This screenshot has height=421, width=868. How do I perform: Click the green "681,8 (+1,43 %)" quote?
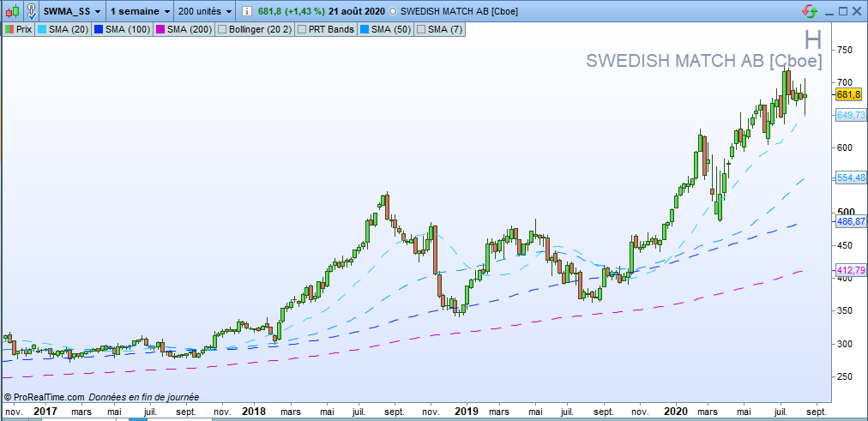(x=291, y=12)
